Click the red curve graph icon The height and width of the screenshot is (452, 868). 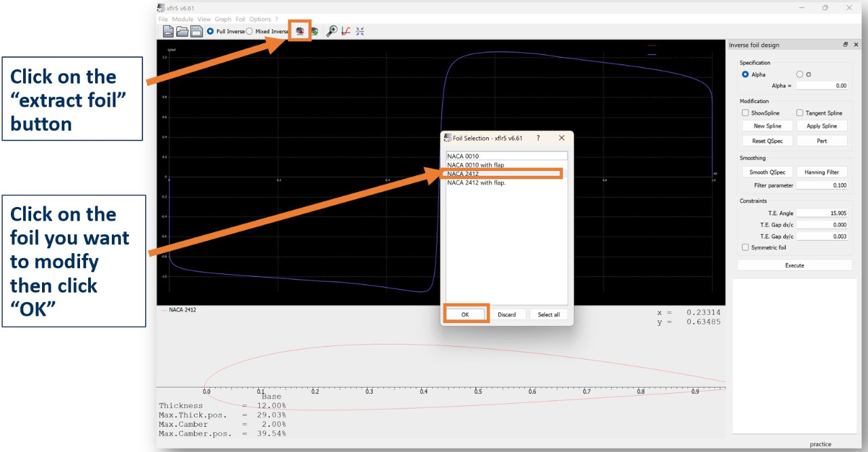346,31
